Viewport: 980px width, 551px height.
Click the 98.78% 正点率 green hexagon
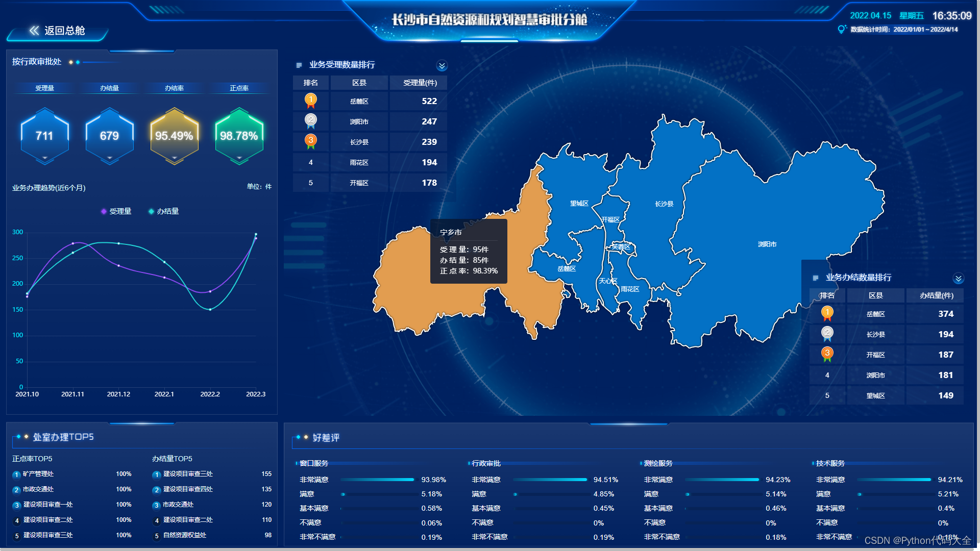[239, 136]
